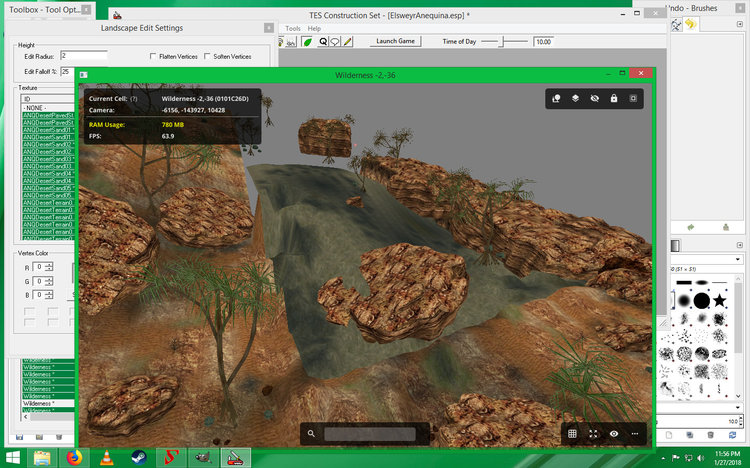
Task: Click the duplicate brush icon
Action: tap(690, 435)
